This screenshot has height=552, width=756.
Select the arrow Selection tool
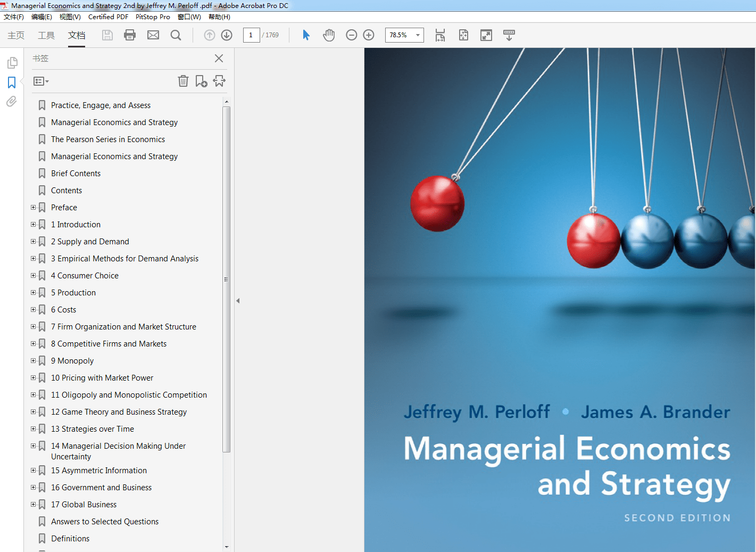(306, 35)
